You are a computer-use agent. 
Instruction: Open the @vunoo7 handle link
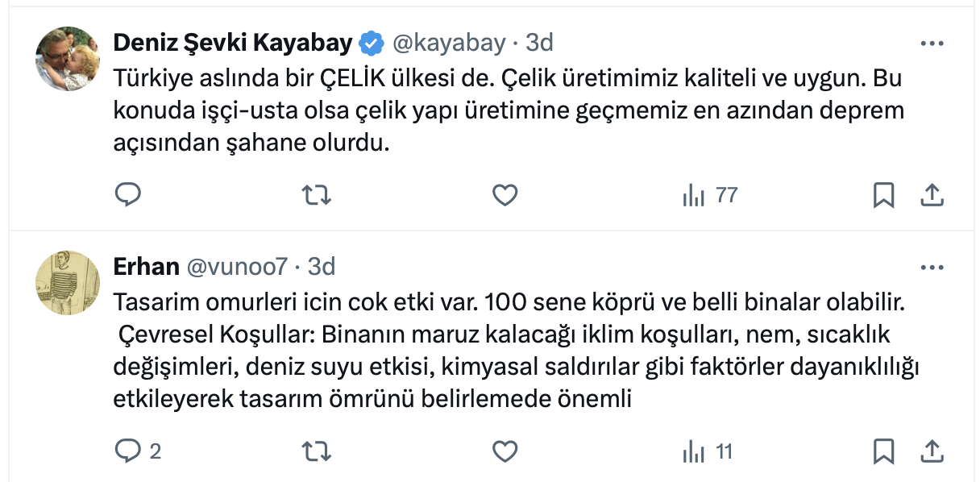236,266
